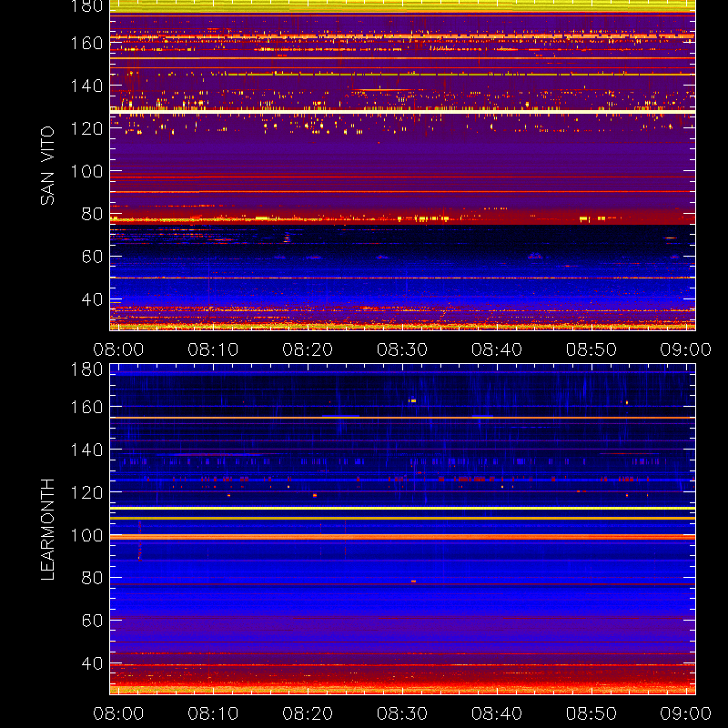Click the 09:00 time label under Learmonth plot
728x728 pixels.
click(x=686, y=713)
